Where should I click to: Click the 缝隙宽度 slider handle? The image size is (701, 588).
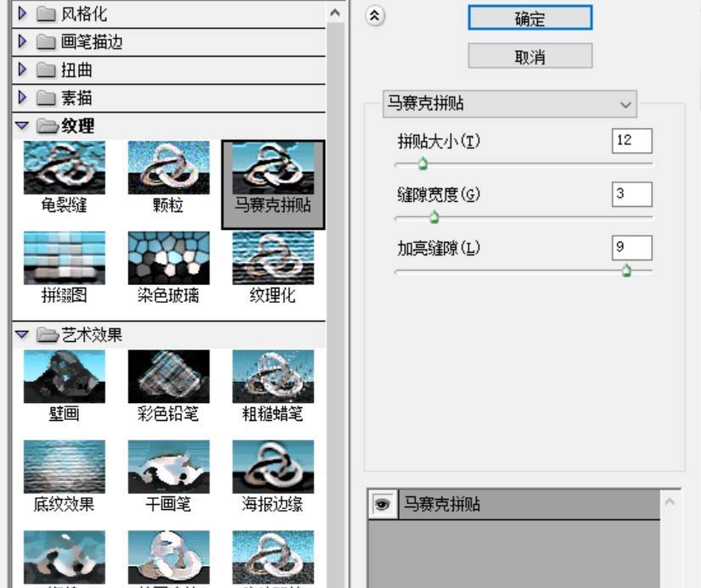pos(434,217)
